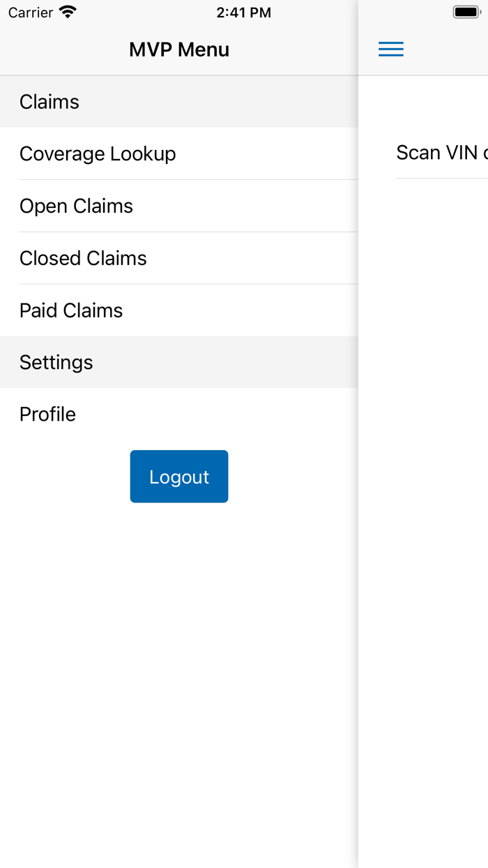Select Profile under Settings
488x868 pixels.
point(47,414)
